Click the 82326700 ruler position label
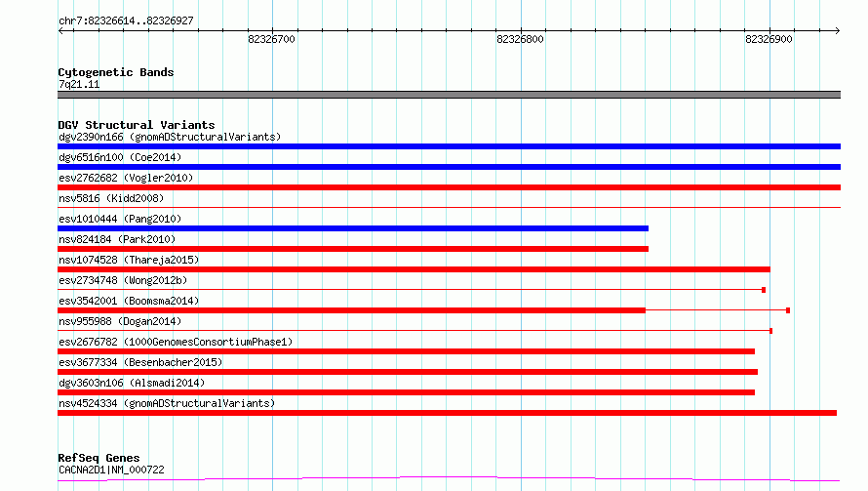Image resolution: width=868 pixels, height=491 pixels. pyautogui.click(x=271, y=39)
